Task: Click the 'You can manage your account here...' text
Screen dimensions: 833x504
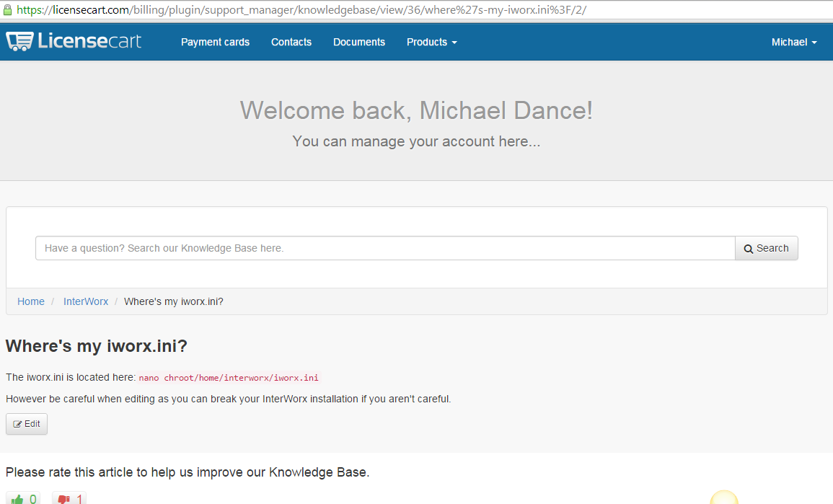Action: pyautogui.click(x=416, y=141)
